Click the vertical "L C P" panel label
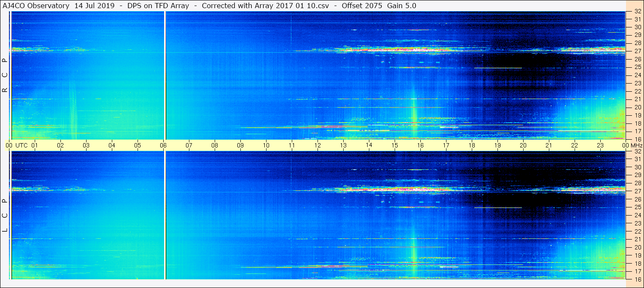 click(5, 215)
